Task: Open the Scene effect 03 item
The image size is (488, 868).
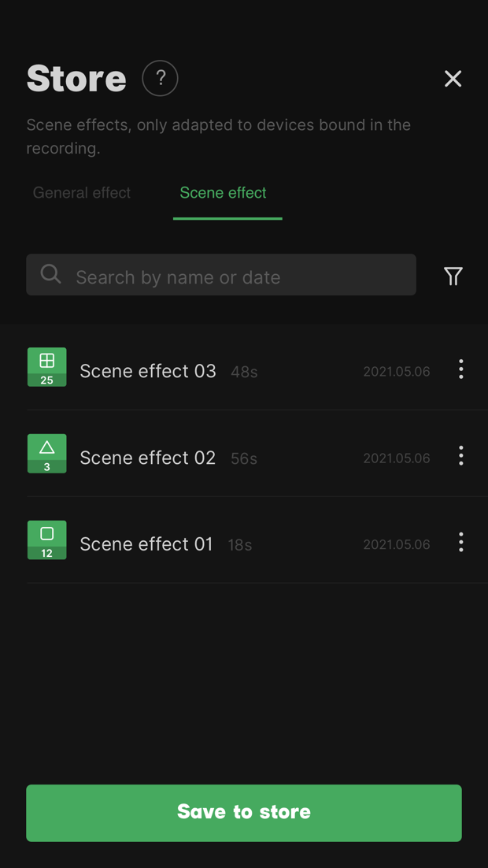Action: (148, 371)
